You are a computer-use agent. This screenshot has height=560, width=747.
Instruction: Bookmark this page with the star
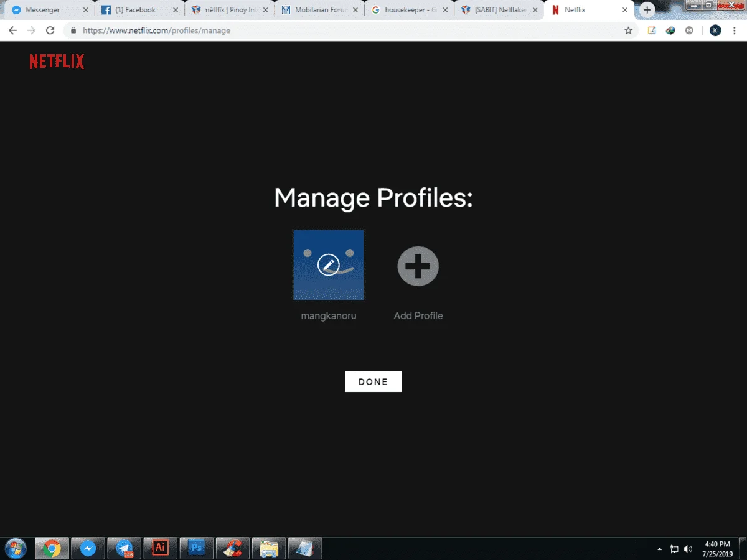tap(628, 30)
